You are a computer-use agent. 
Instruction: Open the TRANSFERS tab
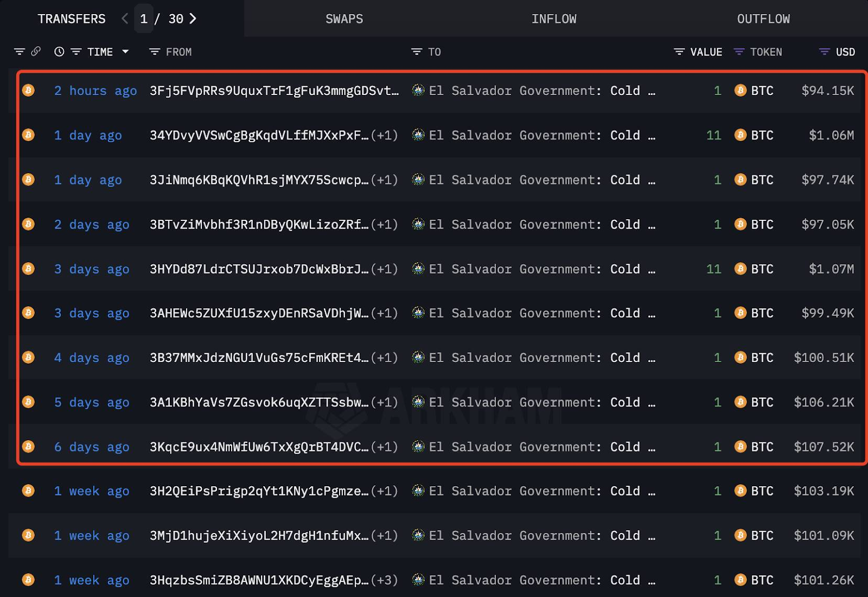click(x=72, y=19)
